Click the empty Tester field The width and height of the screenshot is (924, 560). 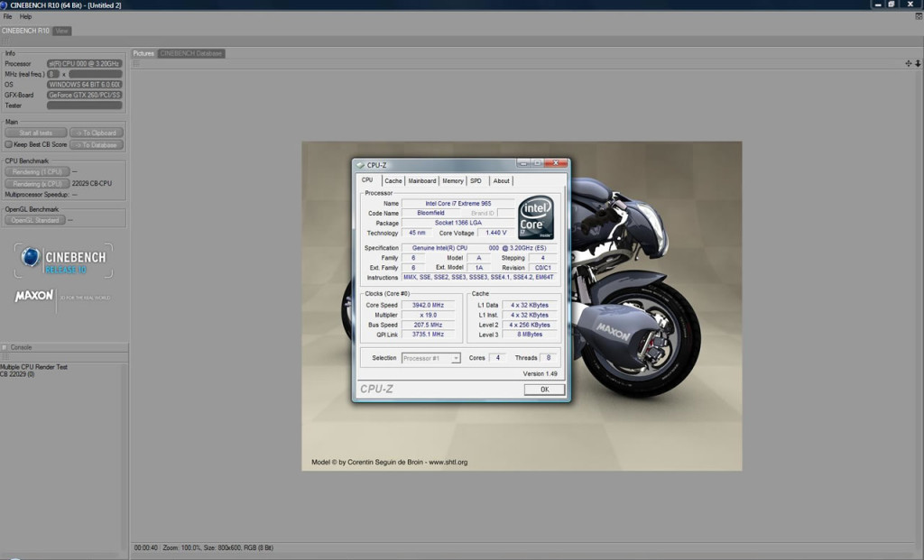pos(84,106)
